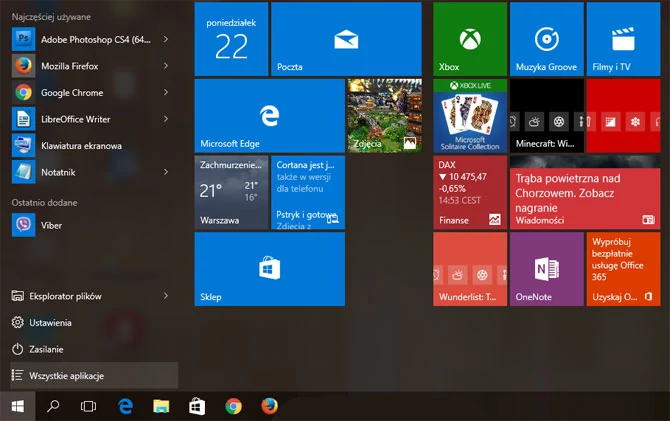Open Filmy i TV tile
Viewport: 670px width, 421px height.
pyautogui.click(x=623, y=39)
